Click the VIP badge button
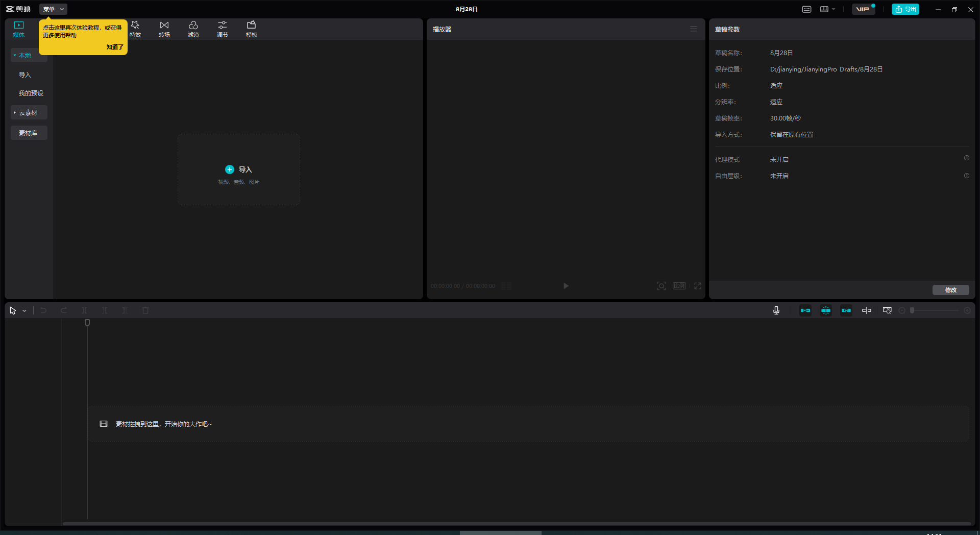 [863, 9]
